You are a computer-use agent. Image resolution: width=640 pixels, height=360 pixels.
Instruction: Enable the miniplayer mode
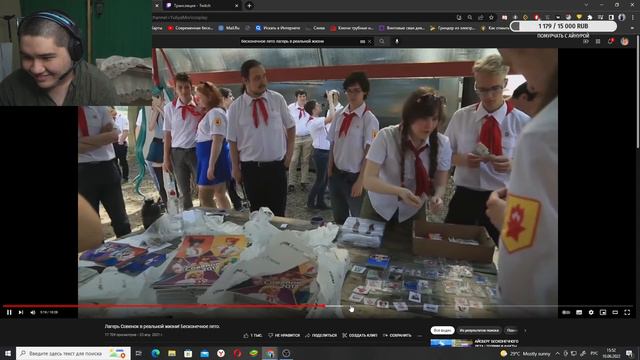pos(603,312)
